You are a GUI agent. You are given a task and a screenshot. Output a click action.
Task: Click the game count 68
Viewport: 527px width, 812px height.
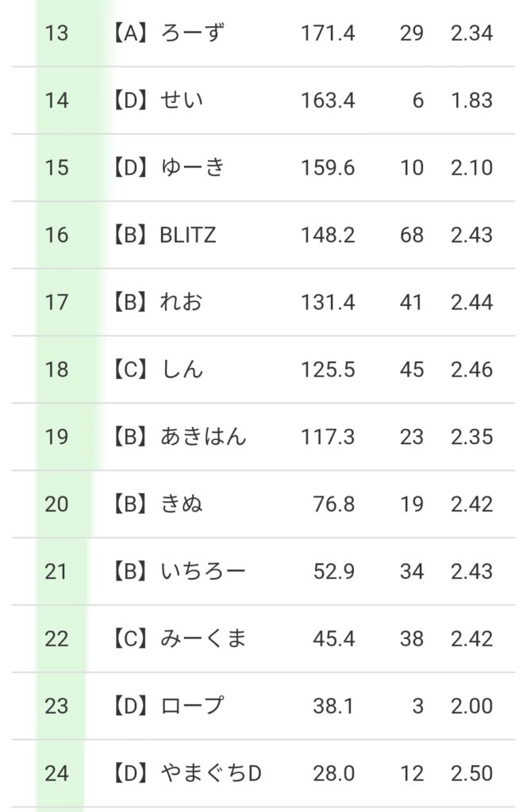[x=411, y=236]
